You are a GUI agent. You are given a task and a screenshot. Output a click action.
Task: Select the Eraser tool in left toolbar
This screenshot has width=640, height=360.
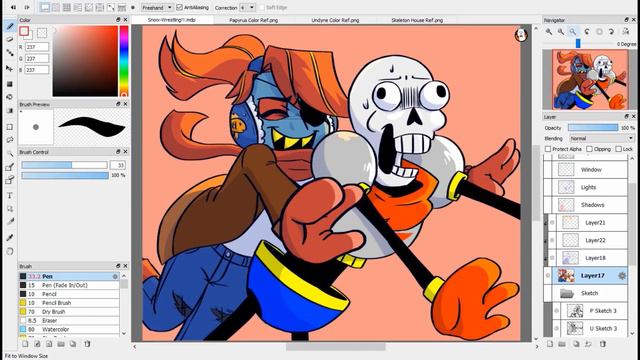10,40
